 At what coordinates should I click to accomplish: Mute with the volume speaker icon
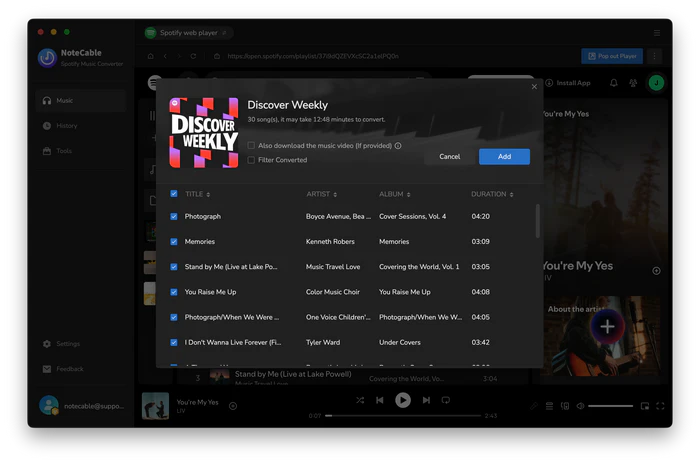(x=580, y=406)
